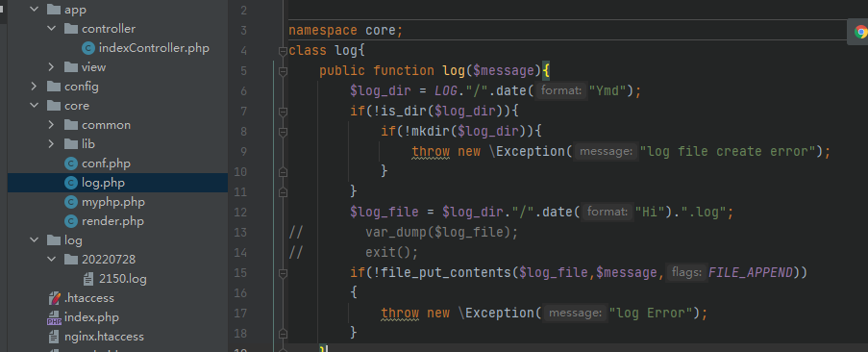
Task: Click the class icon of render.php
Action: (x=71, y=221)
